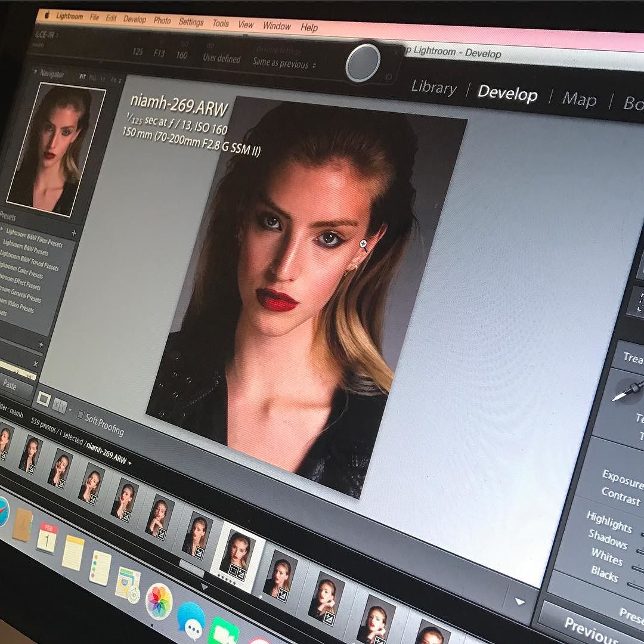Open the Apple menu
Screen dimensions: 644x644
pyautogui.click(x=47, y=16)
